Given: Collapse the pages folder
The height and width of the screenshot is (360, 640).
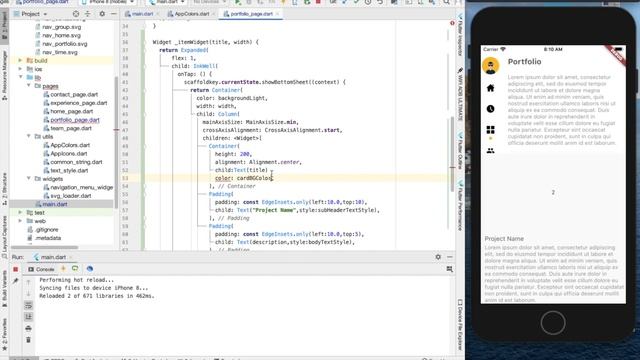Looking at the screenshot, I should tap(29, 86).
